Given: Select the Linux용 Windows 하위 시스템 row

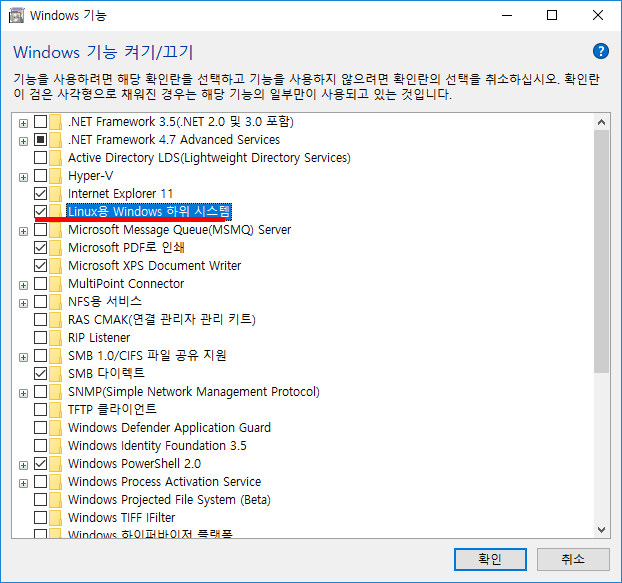Looking at the screenshot, I should (149, 211).
